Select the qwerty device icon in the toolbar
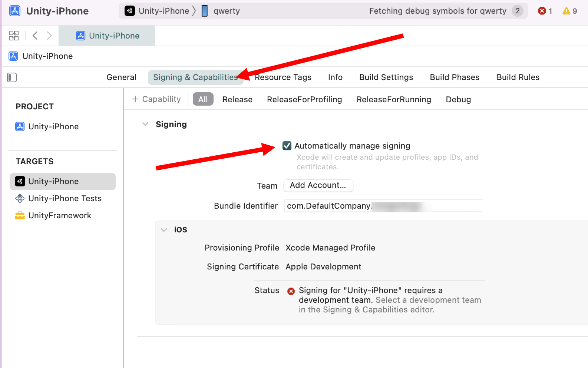588x368 pixels. (x=205, y=11)
